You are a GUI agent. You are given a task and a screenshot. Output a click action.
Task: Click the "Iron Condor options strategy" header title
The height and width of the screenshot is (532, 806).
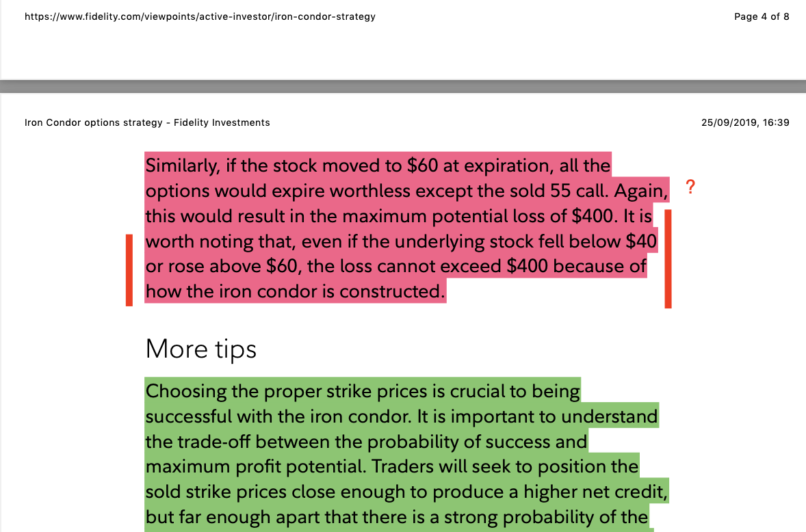click(x=147, y=123)
